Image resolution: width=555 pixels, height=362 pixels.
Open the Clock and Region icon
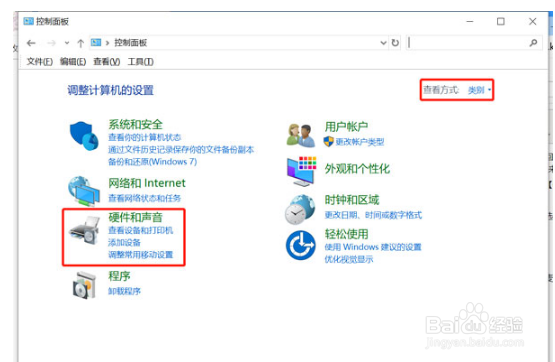[300, 209]
